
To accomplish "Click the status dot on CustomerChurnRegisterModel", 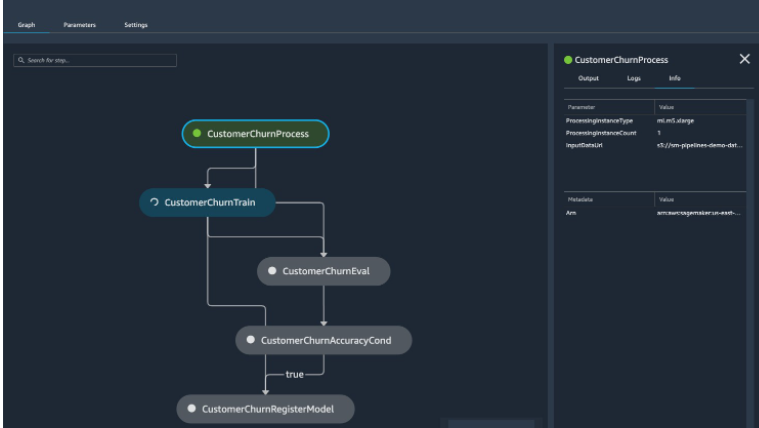I will [192, 409].
